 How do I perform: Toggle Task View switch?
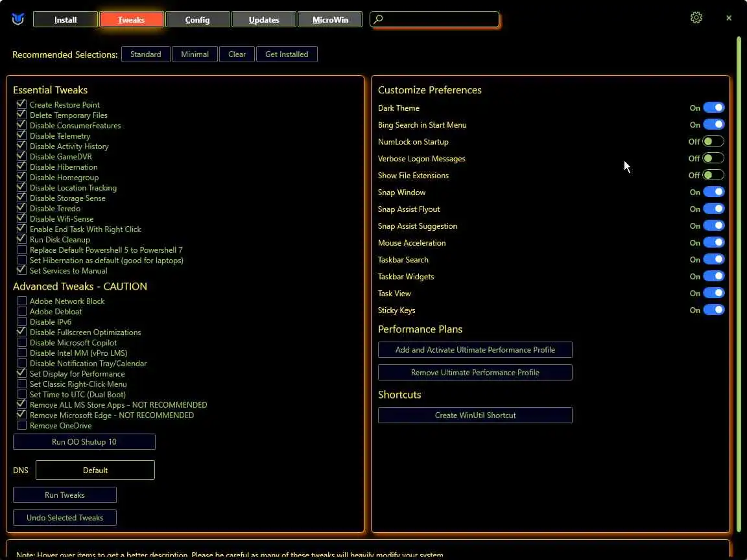click(714, 293)
